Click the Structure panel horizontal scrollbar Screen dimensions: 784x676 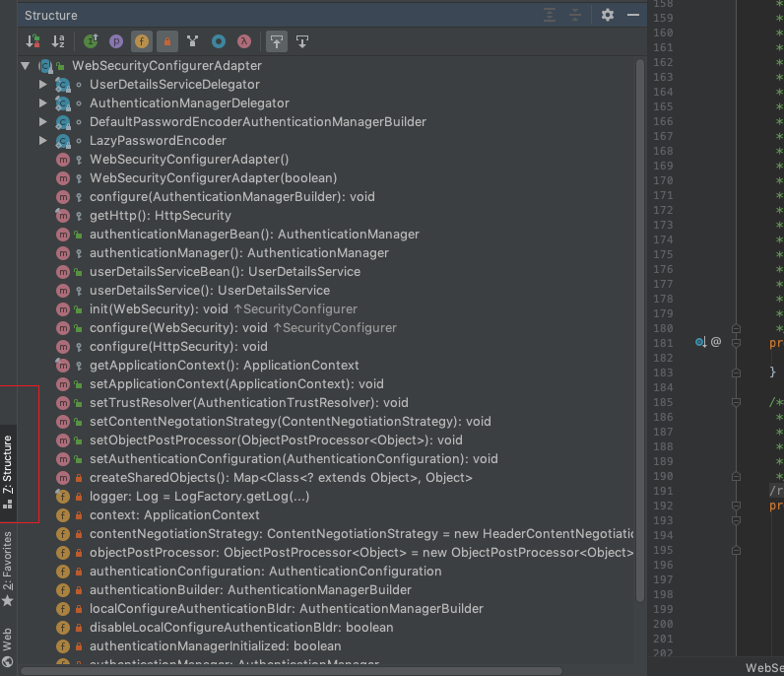pos(292,671)
